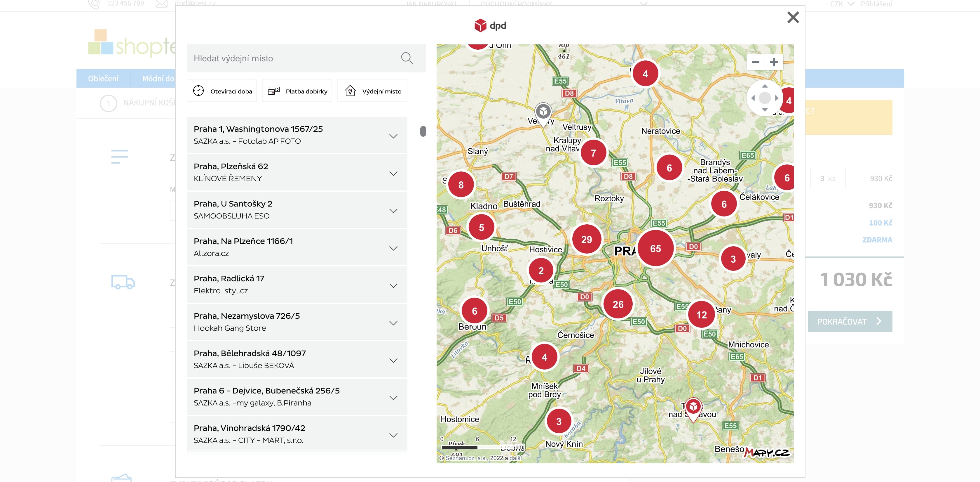Click the DPD logo in dialog header

click(490, 25)
